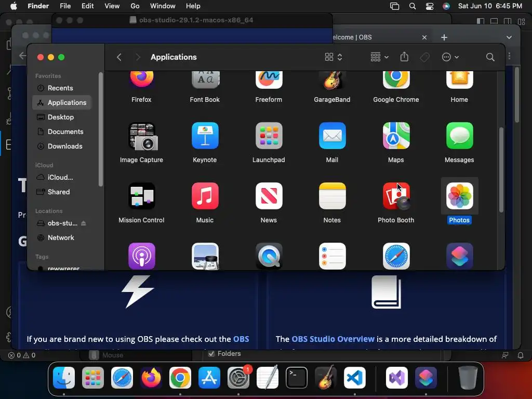Open Desktop in Finder sidebar
Image resolution: width=532 pixels, height=399 pixels.
pos(62,117)
